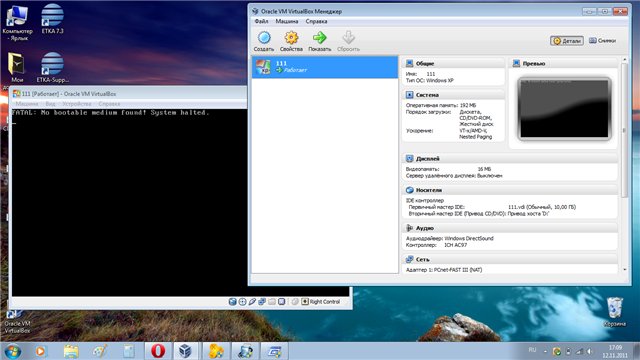Click the 111.vdi storage entry text

pyautogui.click(x=542, y=207)
